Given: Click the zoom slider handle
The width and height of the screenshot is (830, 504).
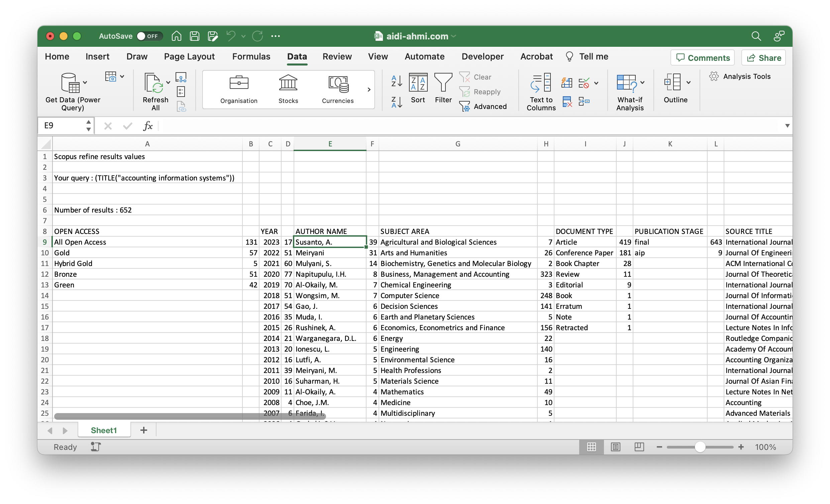Looking at the screenshot, I should (700, 448).
